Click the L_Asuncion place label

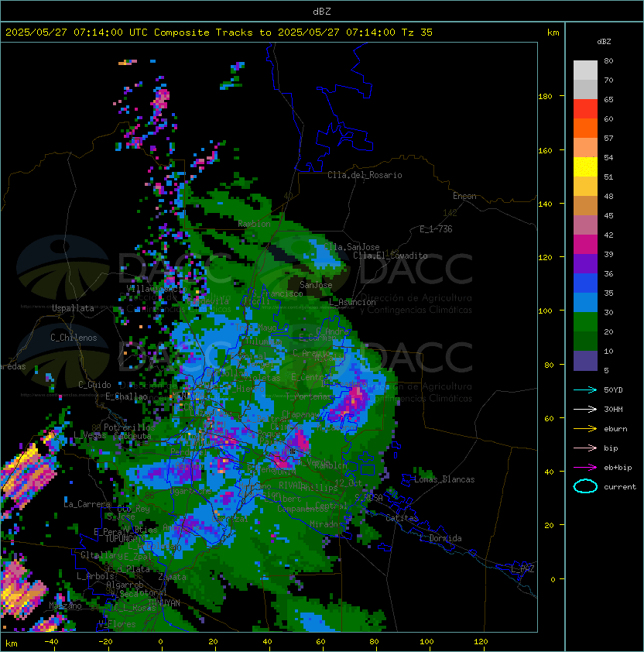(352, 302)
